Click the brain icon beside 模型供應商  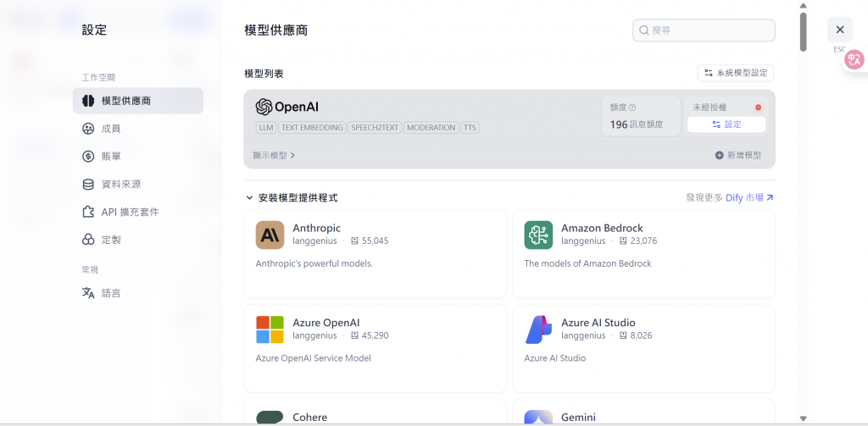[88, 101]
